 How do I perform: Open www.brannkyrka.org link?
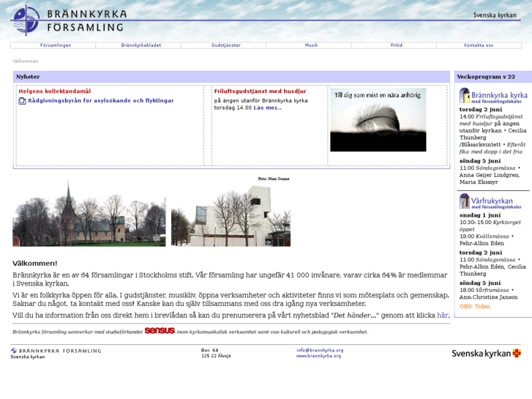coord(318,356)
